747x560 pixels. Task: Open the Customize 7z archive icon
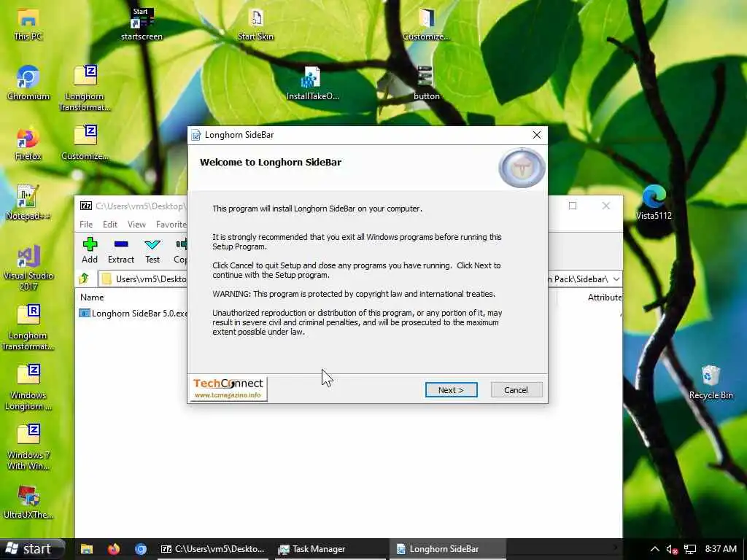(x=85, y=143)
